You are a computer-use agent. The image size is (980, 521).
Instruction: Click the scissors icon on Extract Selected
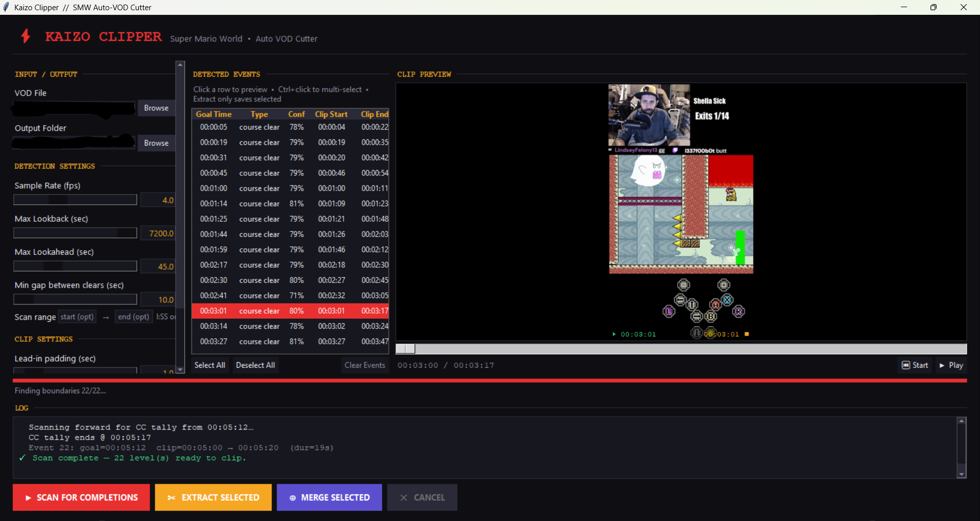(172, 497)
